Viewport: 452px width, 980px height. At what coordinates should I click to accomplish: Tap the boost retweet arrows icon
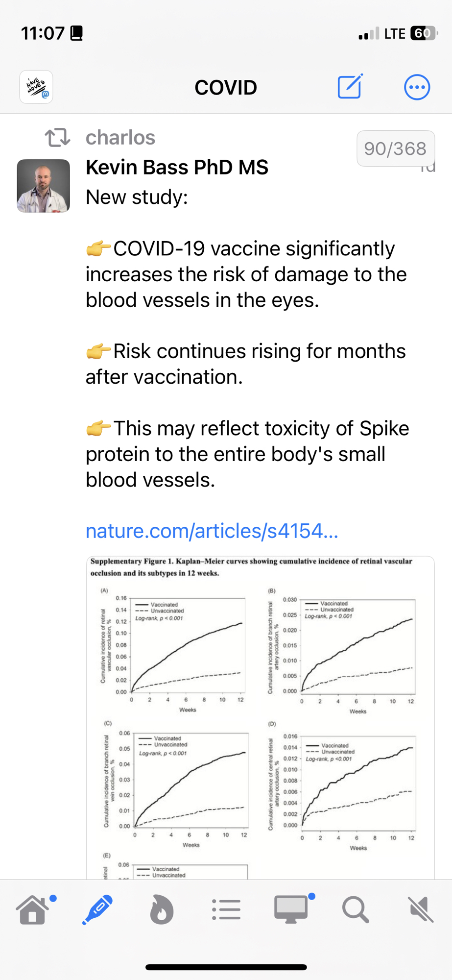[58, 138]
